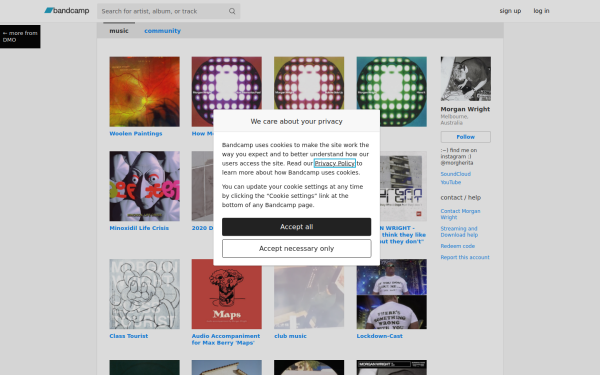Click the search magnifier icon
Screen dimensions: 600x375
coord(232,11)
